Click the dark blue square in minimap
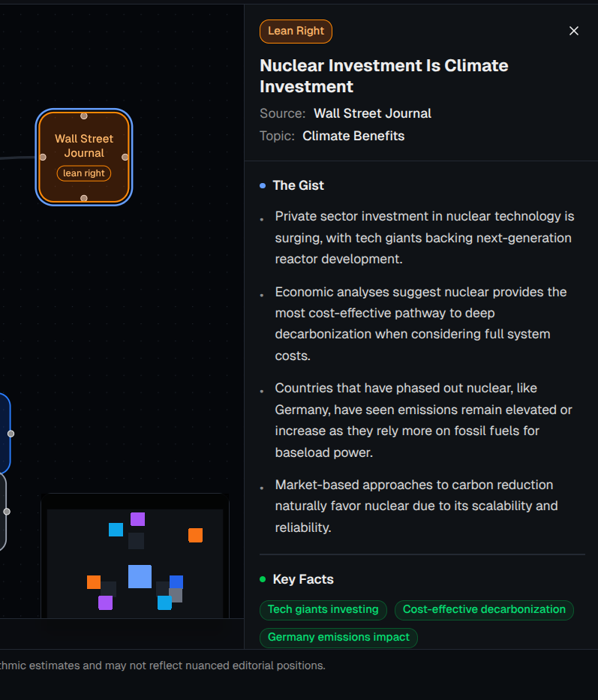 click(176, 582)
